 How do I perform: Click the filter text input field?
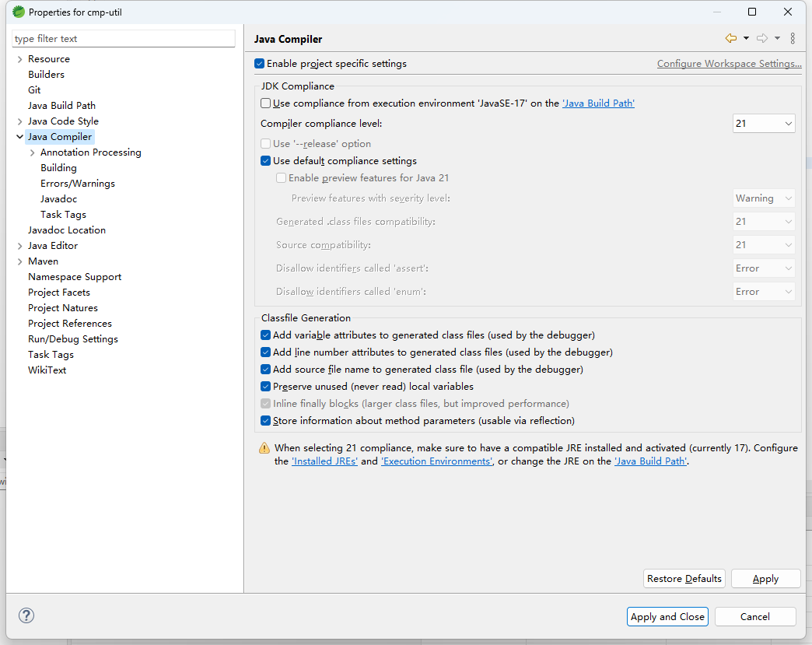(x=124, y=39)
